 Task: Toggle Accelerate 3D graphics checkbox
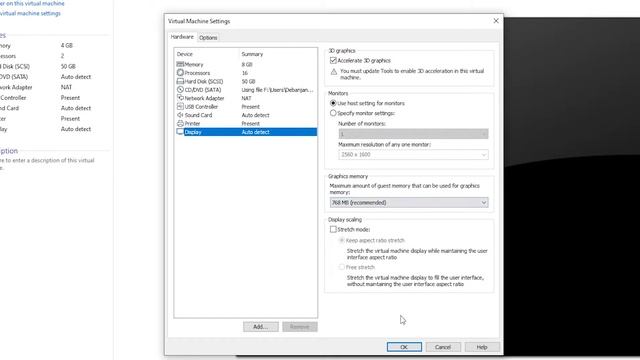tap(333, 60)
